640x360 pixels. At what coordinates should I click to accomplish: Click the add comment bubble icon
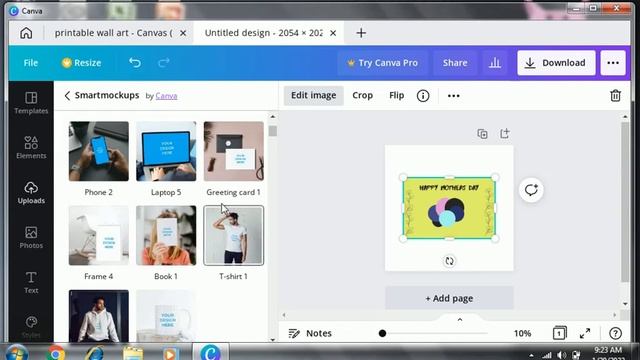coord(531,190)
